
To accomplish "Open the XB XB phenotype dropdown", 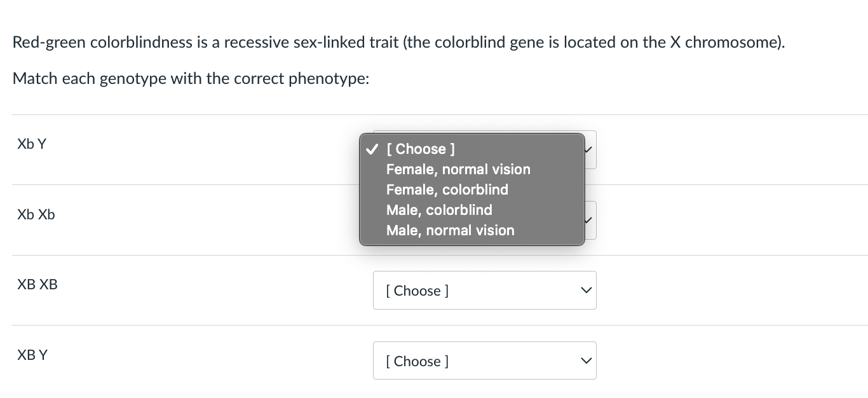I will tap(484, 291).
